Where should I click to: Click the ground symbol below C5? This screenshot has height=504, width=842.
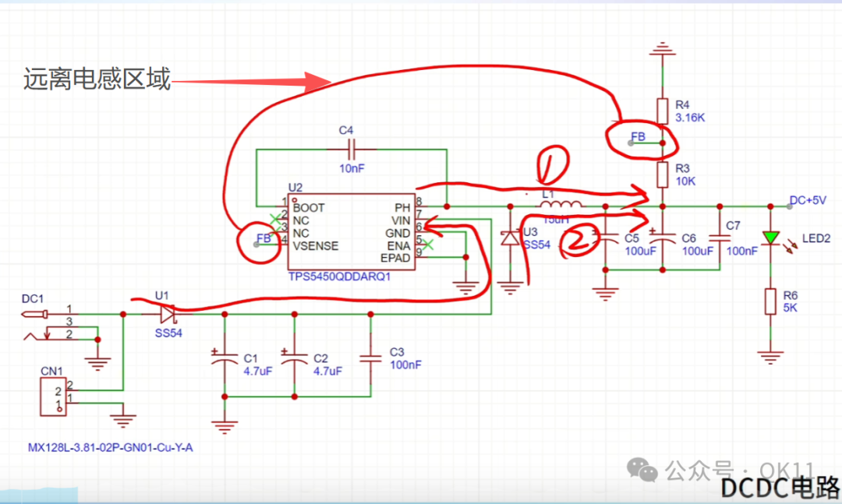click(x=605, y=294)
